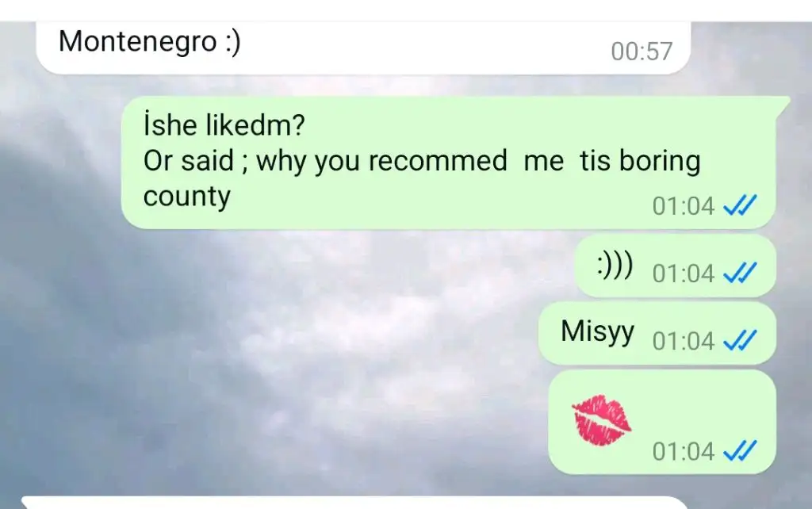Screen dimensions: 812x509
Task: Tap the 01:04 timestamp under the kiss emoji
Action: [684, 452]
